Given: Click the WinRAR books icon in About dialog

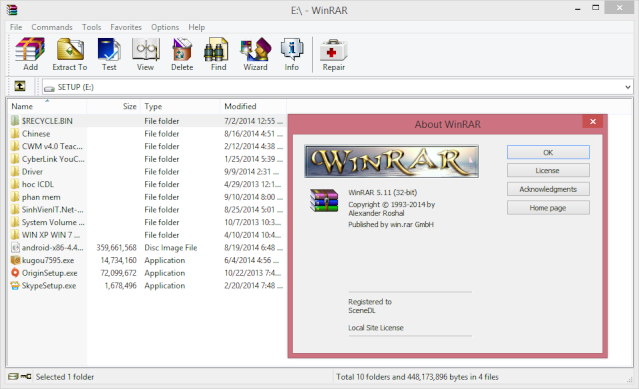Looking at the screenshot, I should [324, 200].
